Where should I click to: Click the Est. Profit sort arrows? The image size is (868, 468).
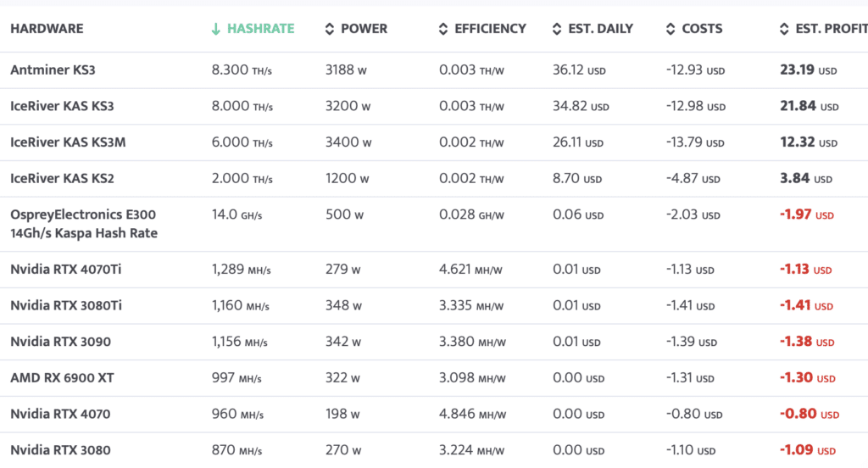pos(784,29)
